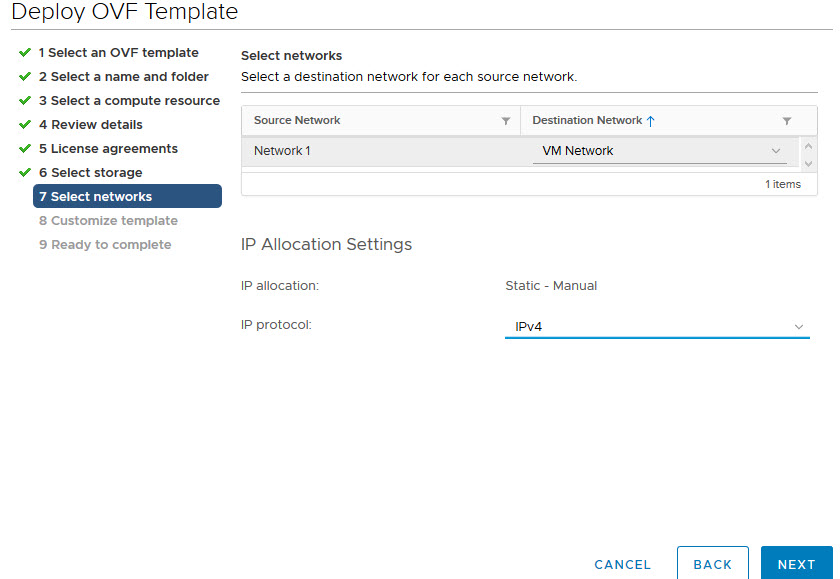The width and height of the screenshot is (840, 579).
Task: Click step 8 Customize template
Action: [108, 221]
